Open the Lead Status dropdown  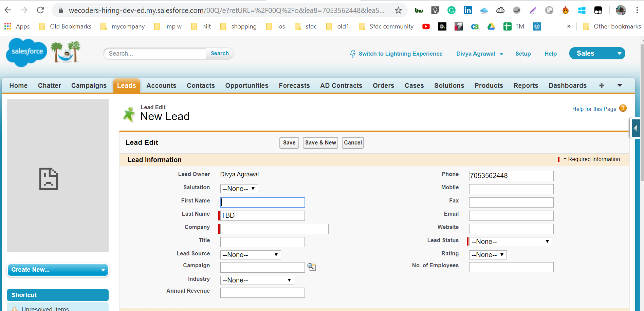click(x=510, y=241)
